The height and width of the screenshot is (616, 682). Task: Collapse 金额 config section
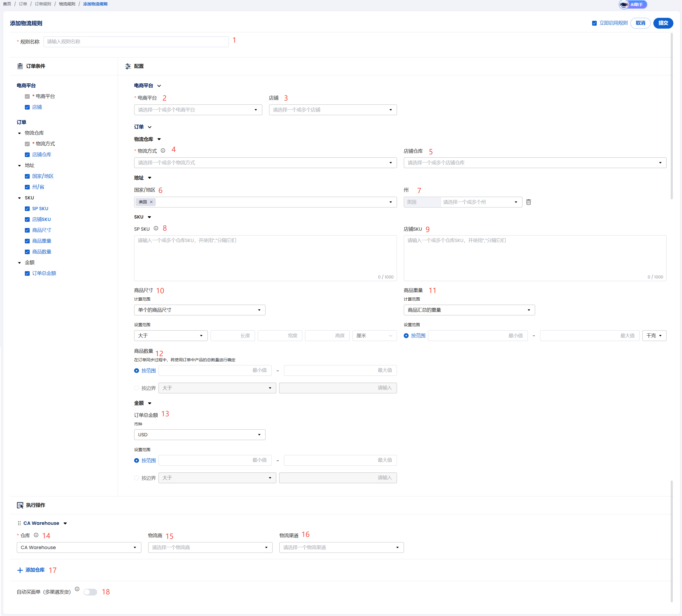pos(150,403)
